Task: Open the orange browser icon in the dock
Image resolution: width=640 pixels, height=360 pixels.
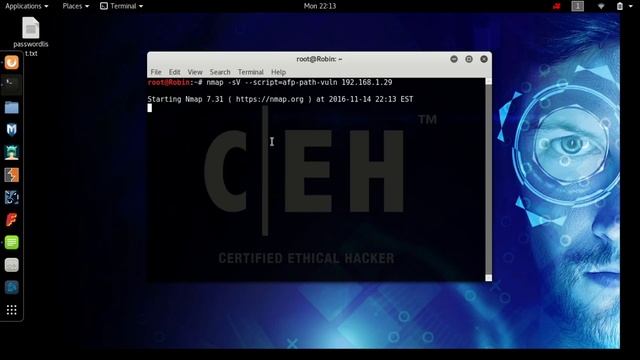Action: (11, 62)
